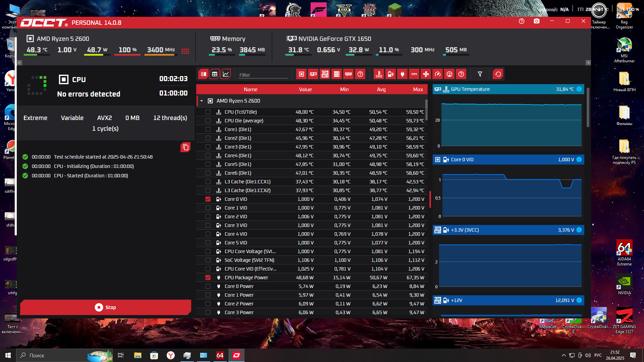This screenshot has height=362, width=644.
Task: Select the Core 2 Power row
Action: (x=312, y=304)
